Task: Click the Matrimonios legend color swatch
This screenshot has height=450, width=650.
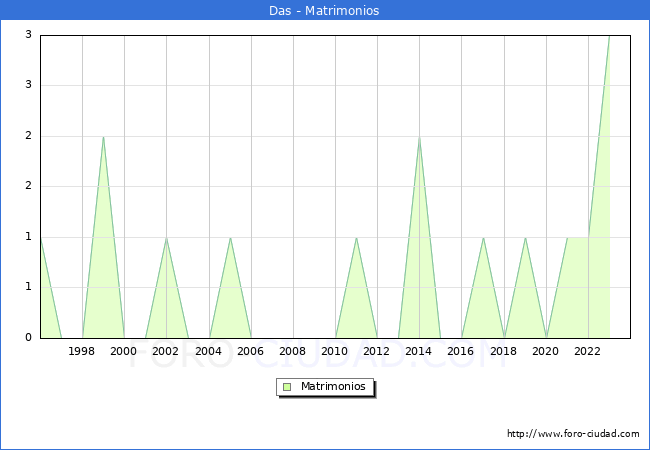Action: point(287,387)
